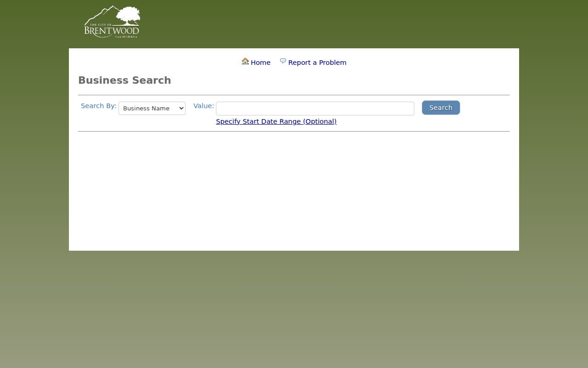Open the Report a Problem link
Image resolution: width=588 pixels, height=368 pixels.
tap(317, 63)
